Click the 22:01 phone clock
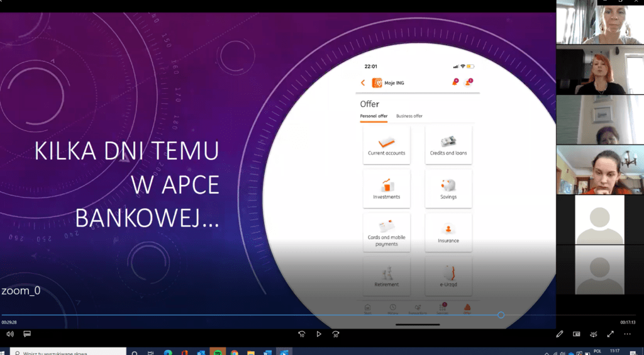Viewport: 644px width, 355px height. tap(370, 67)
